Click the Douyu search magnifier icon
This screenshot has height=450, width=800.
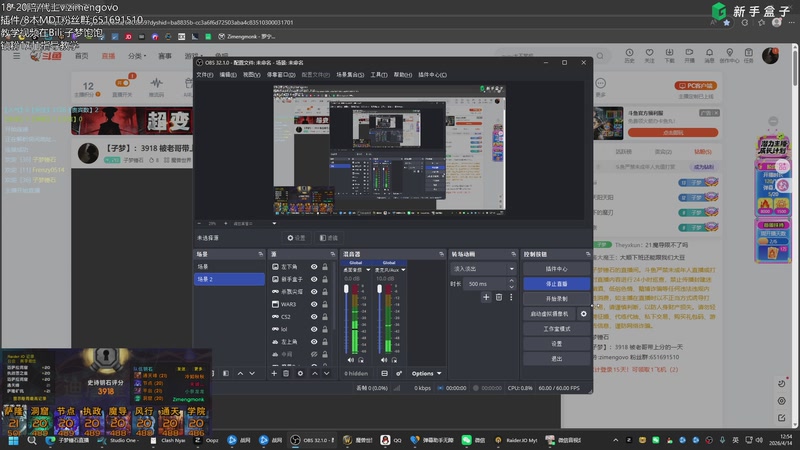tap(600, 56)
